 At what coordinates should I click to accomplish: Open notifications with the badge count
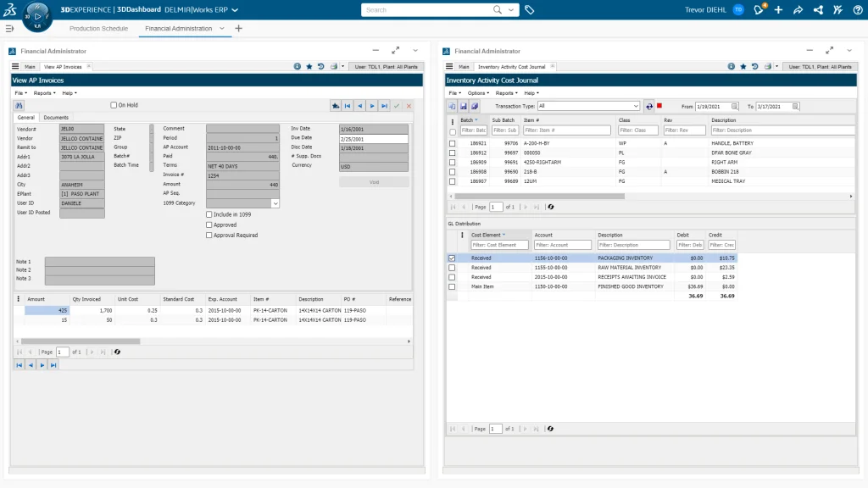click(x=759, y=10)
